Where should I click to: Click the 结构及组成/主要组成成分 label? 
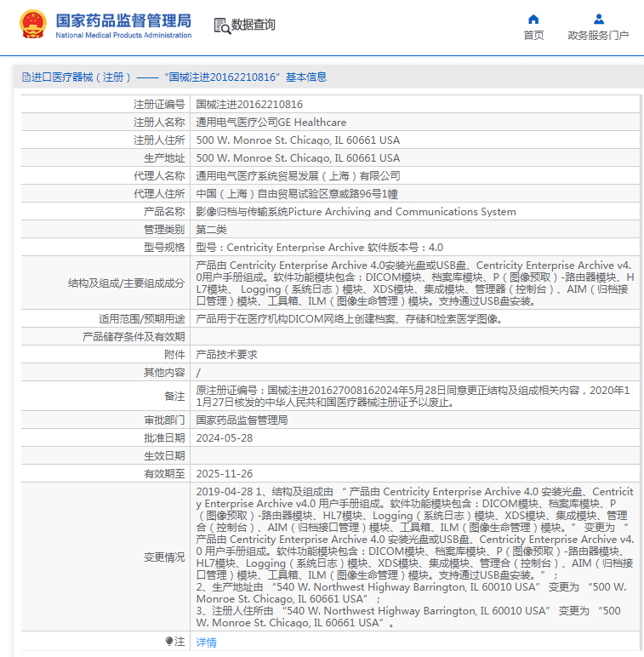[x=126, y=283]
